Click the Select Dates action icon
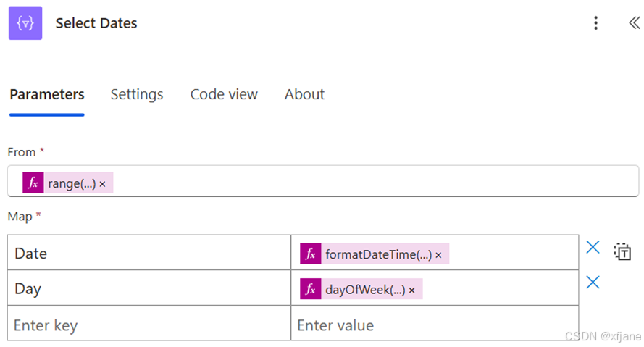This screenshot has height=347, width=644. (25, 23)
